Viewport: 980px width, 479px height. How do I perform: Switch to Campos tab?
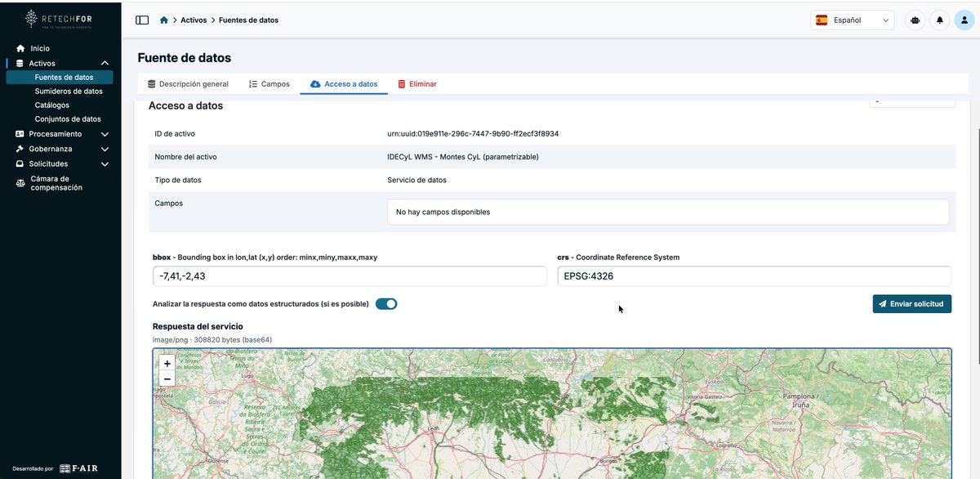pyautogui.click(x=269, y=83)
